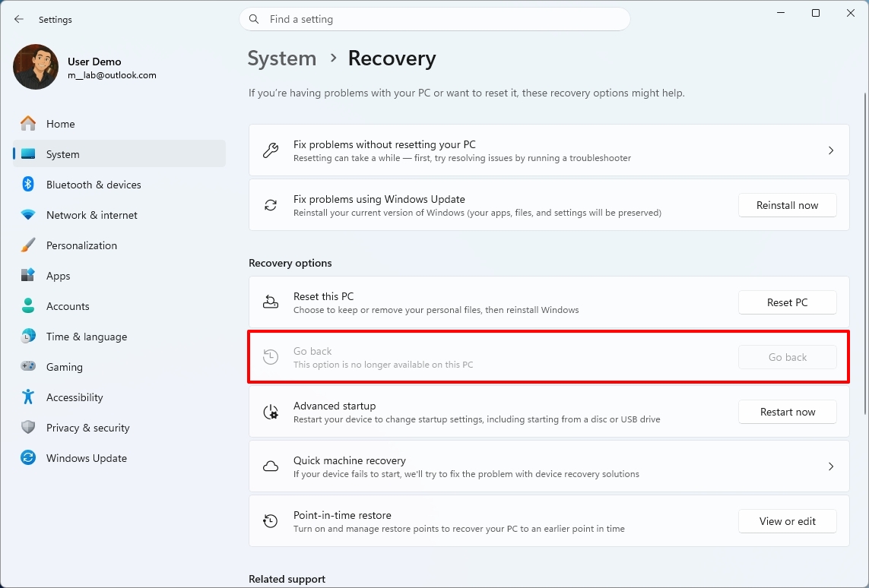Click the Reset this PC title text
This screenshot has width=869, height=588.
click(x=323, y=297)
